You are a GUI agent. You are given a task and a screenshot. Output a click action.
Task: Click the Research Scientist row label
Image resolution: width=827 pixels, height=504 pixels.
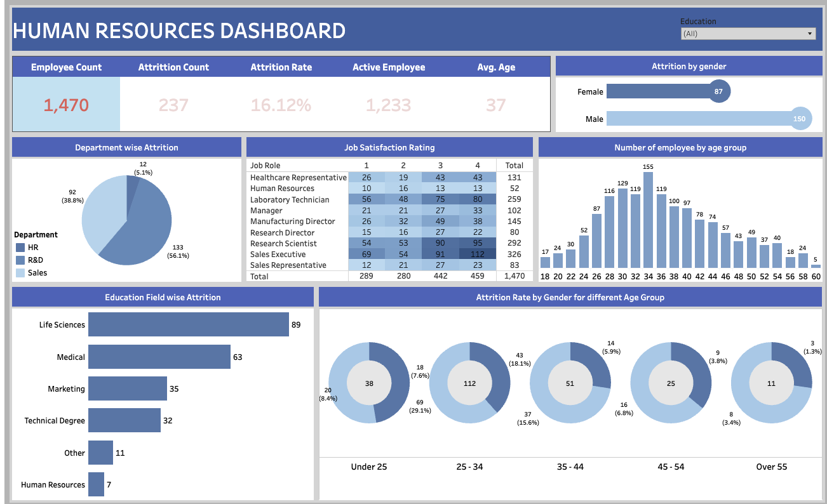(x=283, y=243)
